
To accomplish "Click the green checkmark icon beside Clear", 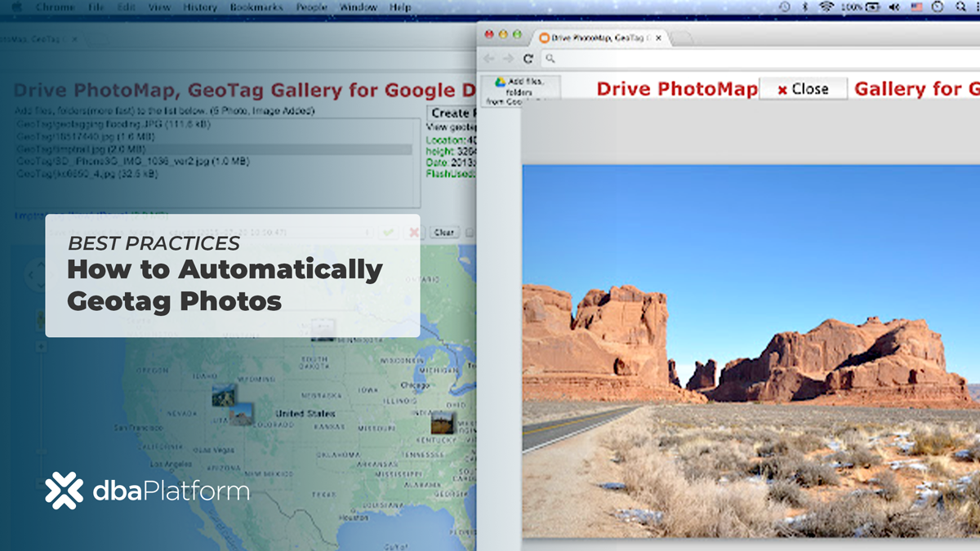I will (389, 233).
